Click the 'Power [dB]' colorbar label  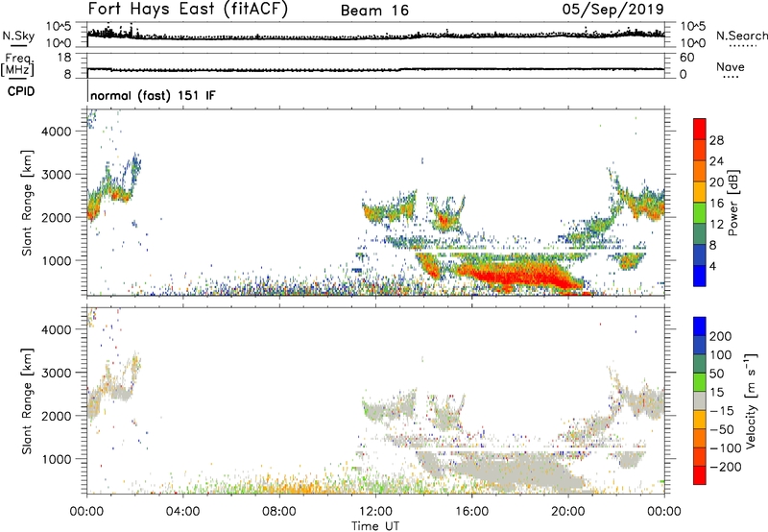coord(732,203)
